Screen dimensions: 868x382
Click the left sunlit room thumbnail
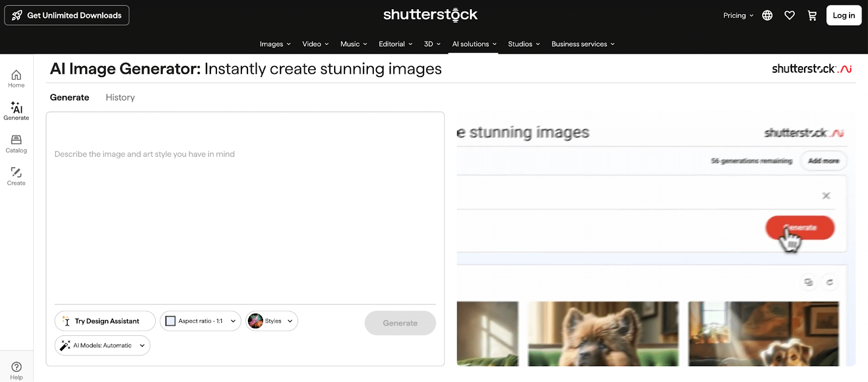(x=487, y=334)
